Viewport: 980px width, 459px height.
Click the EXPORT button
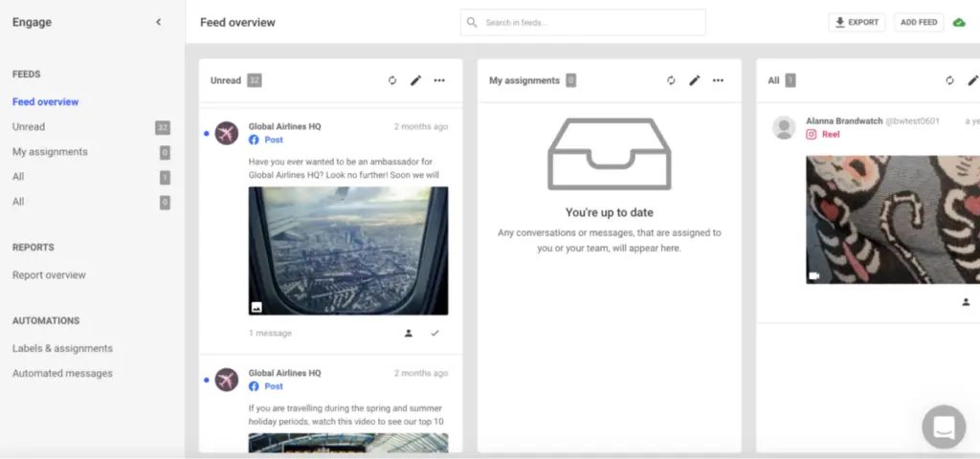[857, 22]
